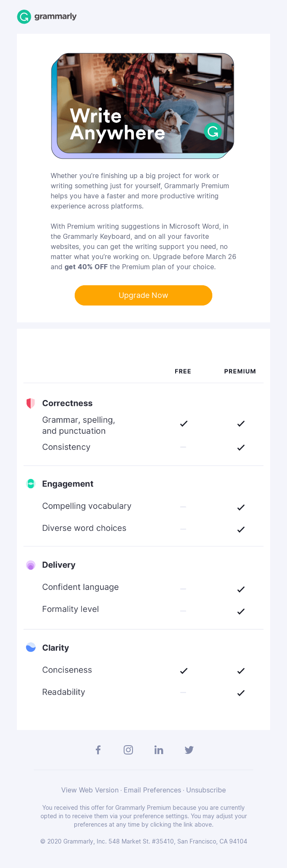Image resolution: width=287 pixels, height=868 pixels.
Task: Click the Write Anywhere banner image
Action: click(x=143, y=106)
